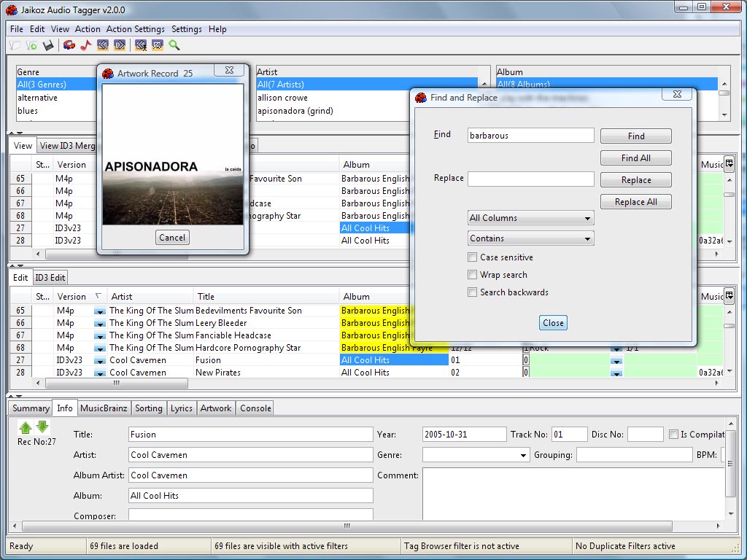Open the Version dropdown arrow for row 28
The height and width of the screenshot is (560, 747).
click(x=99, y=373)
